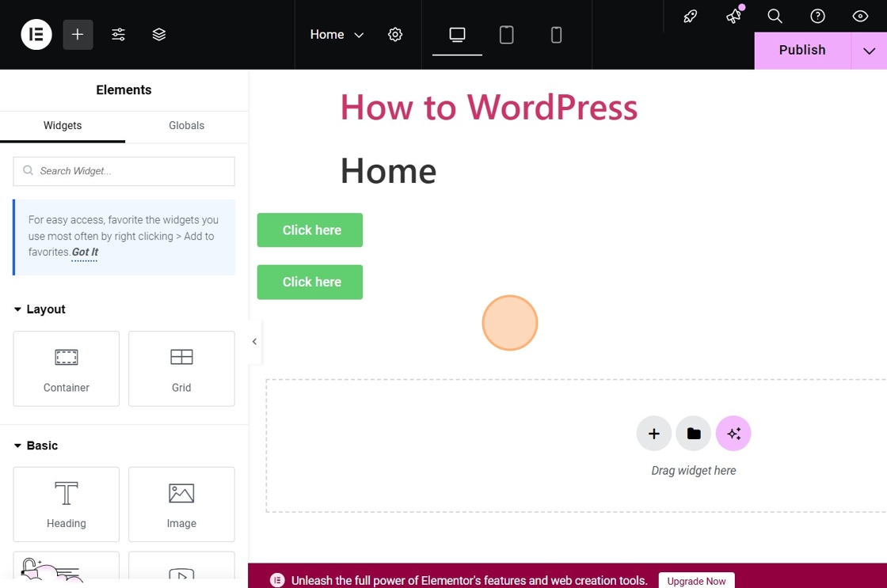Add new container plus icon in canvas
The height and width of the screenshot is (588, 887).
(654, 434)
